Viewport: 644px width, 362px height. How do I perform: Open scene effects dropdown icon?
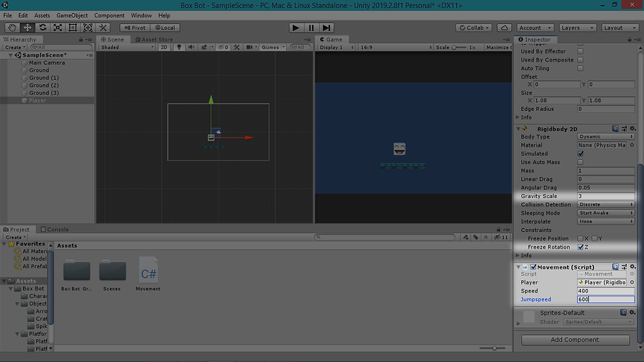pos(206,47)
